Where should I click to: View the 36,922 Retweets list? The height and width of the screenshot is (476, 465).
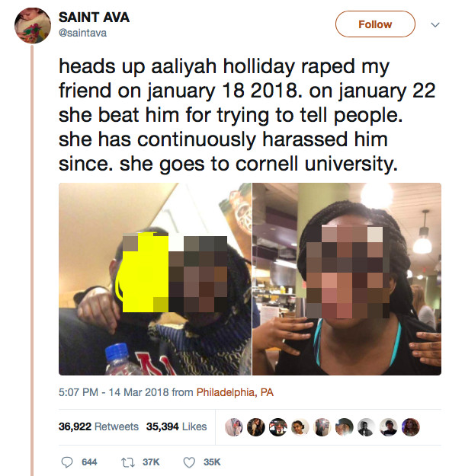tap(98, 426)
